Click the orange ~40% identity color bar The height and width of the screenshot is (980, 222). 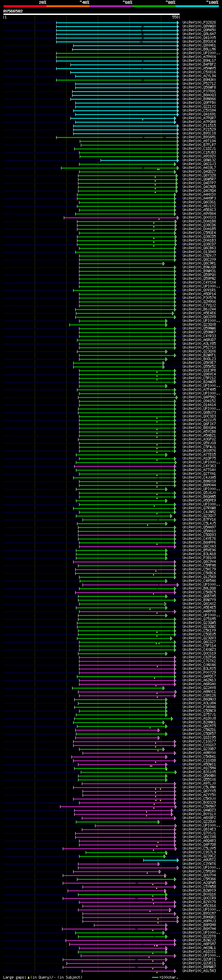point(68,6)
